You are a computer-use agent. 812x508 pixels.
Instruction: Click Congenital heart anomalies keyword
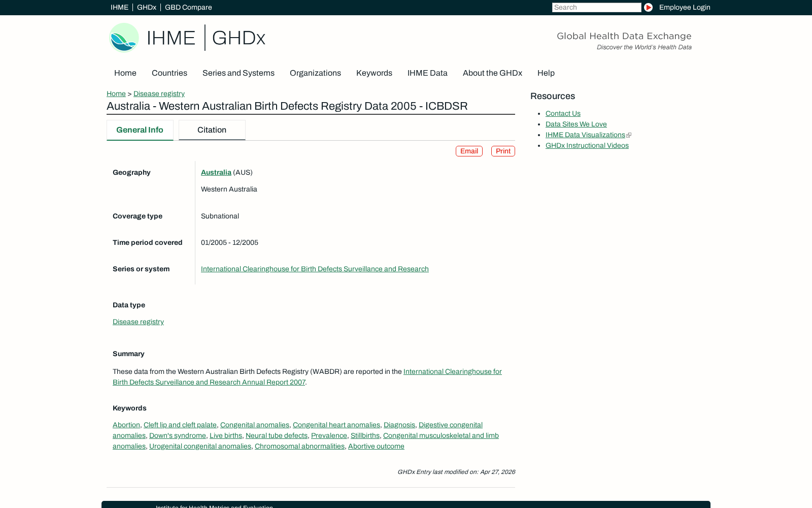[336, 425]
